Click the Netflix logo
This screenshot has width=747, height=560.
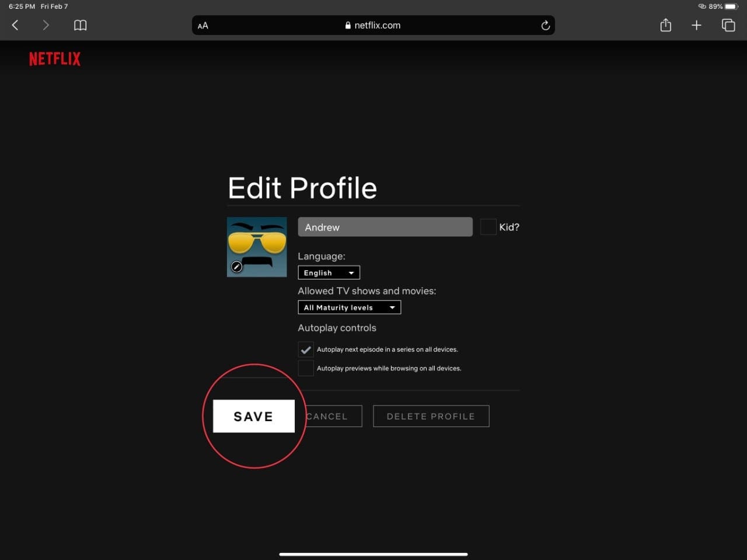(55, 59)
